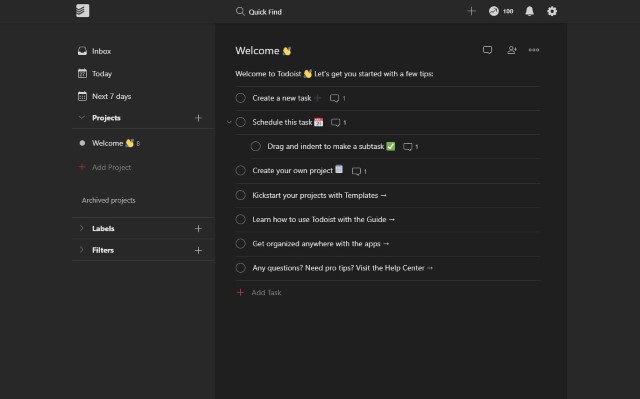
Task: Complete 'Drag and indent to make a subtask'
Action: click(256, 146)
